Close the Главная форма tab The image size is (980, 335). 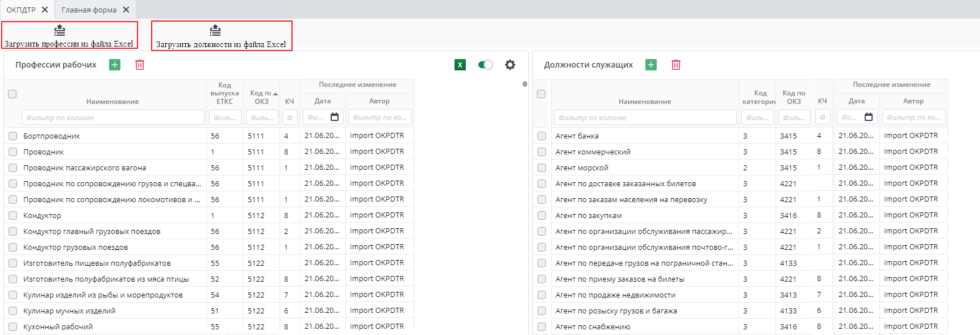tap(126, 10)
